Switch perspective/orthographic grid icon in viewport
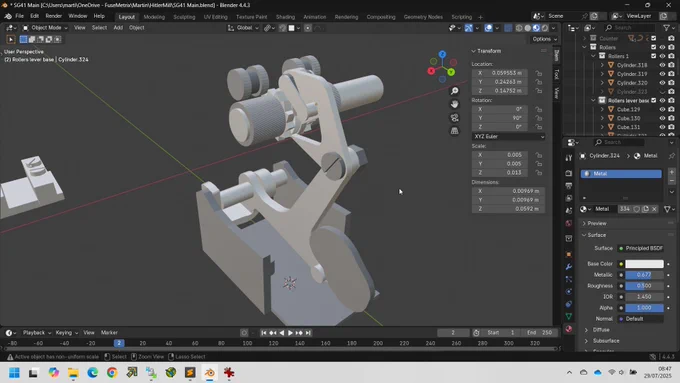 pos(454,131)
